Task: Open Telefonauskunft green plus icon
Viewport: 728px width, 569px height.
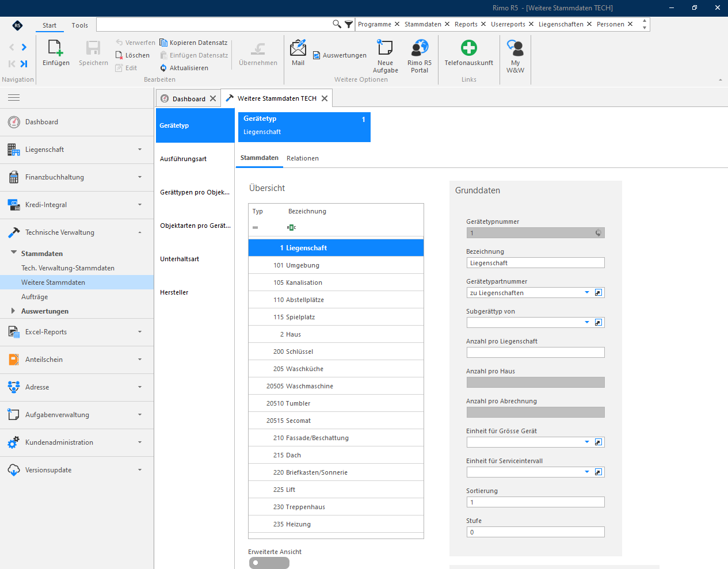Action: point(469,47)
